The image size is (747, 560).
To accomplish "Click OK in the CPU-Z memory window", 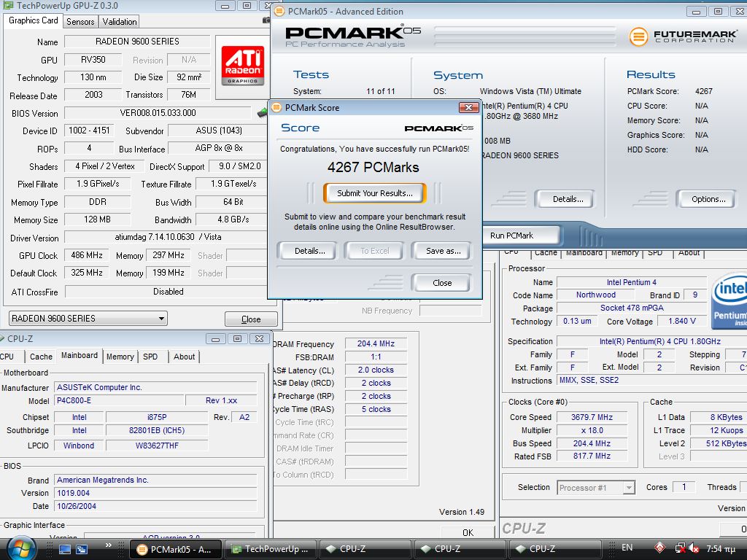I will tap(468, 532).
